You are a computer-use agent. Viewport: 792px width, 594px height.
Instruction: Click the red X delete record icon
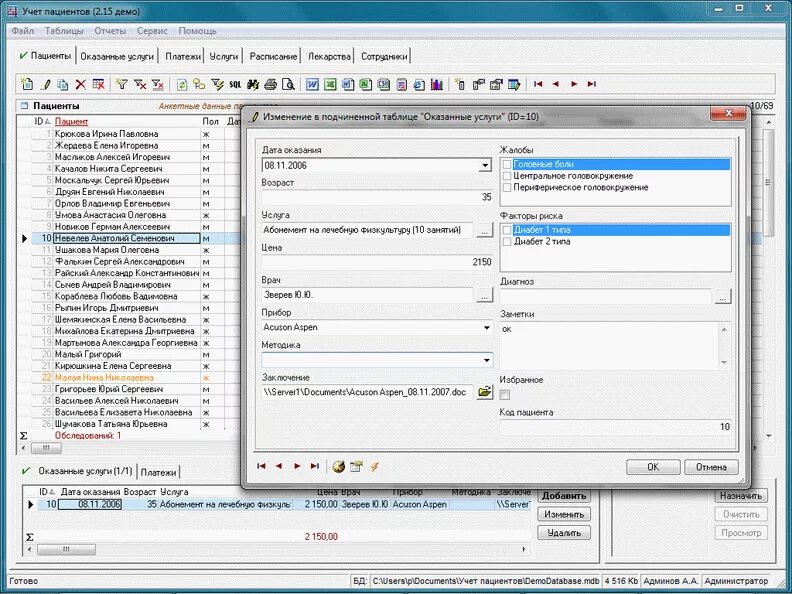pos(80,84)
